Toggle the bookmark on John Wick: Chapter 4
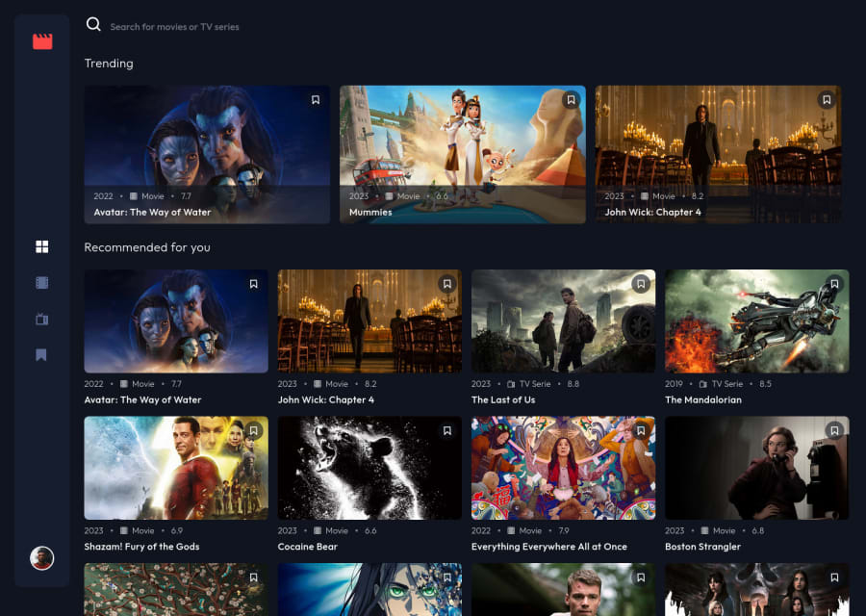Image resolution: width=866 pixels, height=616 pixels. [x=827, y=99]
